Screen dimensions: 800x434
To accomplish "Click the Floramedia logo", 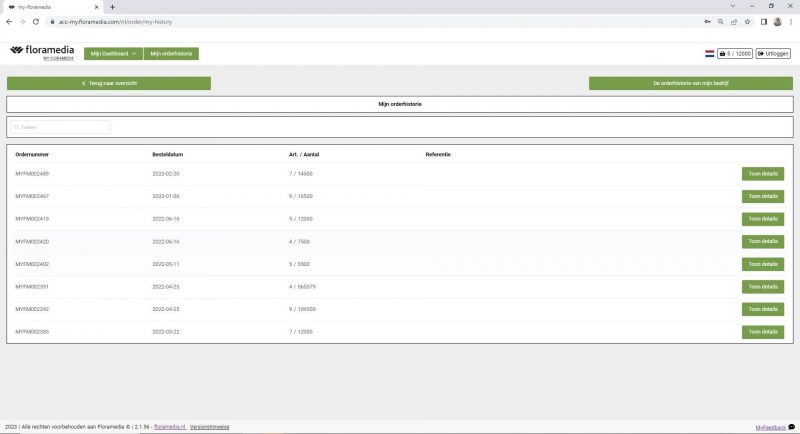I will [43, 51].
